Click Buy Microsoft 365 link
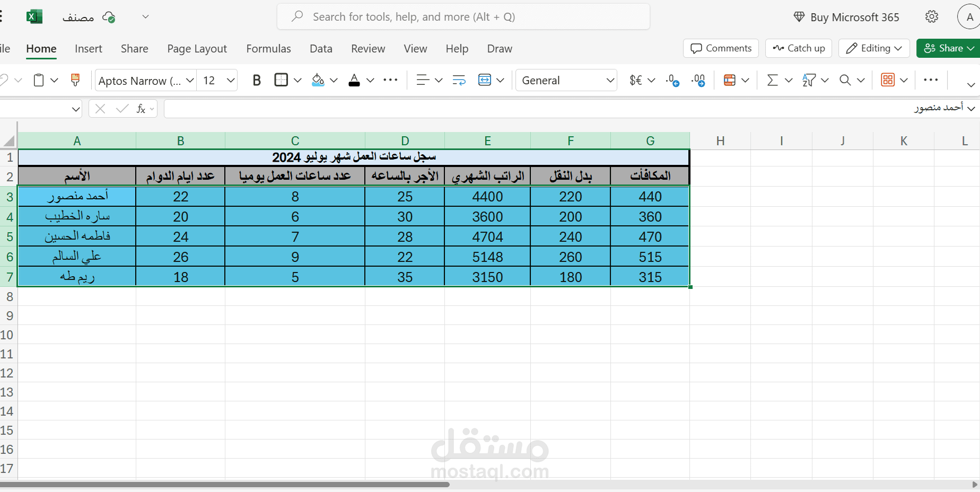This screenshot has height=492, width=980. pos(846,17)
